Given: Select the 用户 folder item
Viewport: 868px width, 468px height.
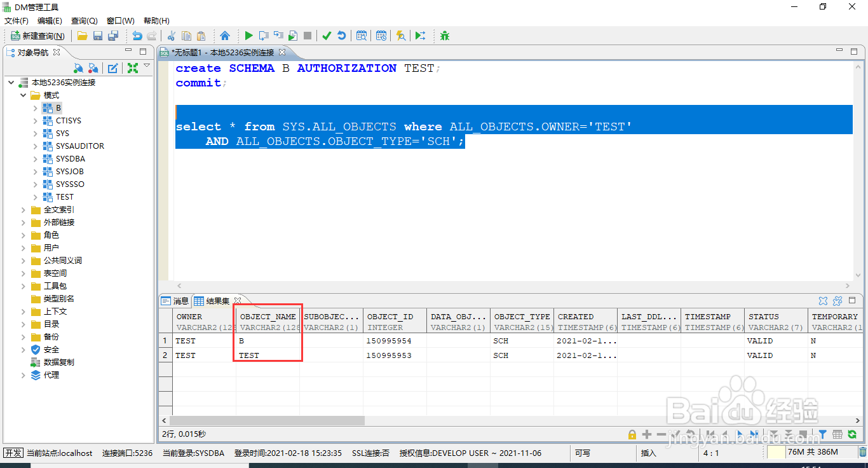Looking at the screenshot, I should (51, 247).
